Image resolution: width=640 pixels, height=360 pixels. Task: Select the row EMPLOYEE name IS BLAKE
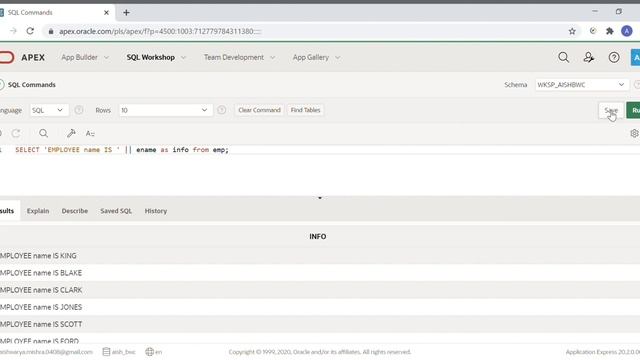tap(320, 273)
